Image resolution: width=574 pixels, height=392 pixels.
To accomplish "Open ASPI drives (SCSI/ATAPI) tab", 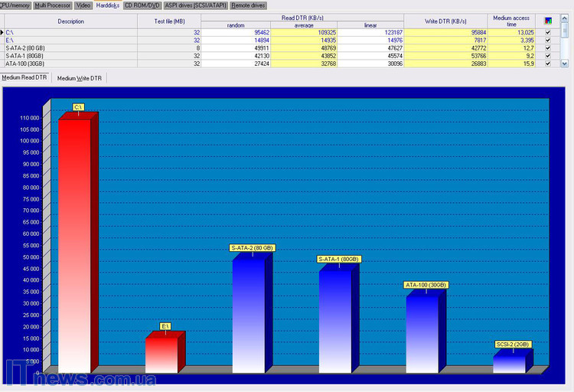I will pos(195,5).
